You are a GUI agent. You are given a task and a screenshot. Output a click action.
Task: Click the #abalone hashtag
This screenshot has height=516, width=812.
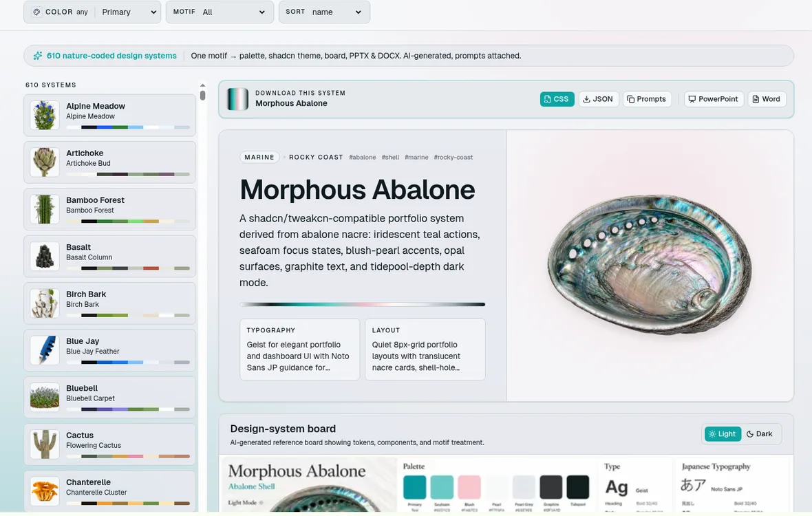[x=363, y=158]
